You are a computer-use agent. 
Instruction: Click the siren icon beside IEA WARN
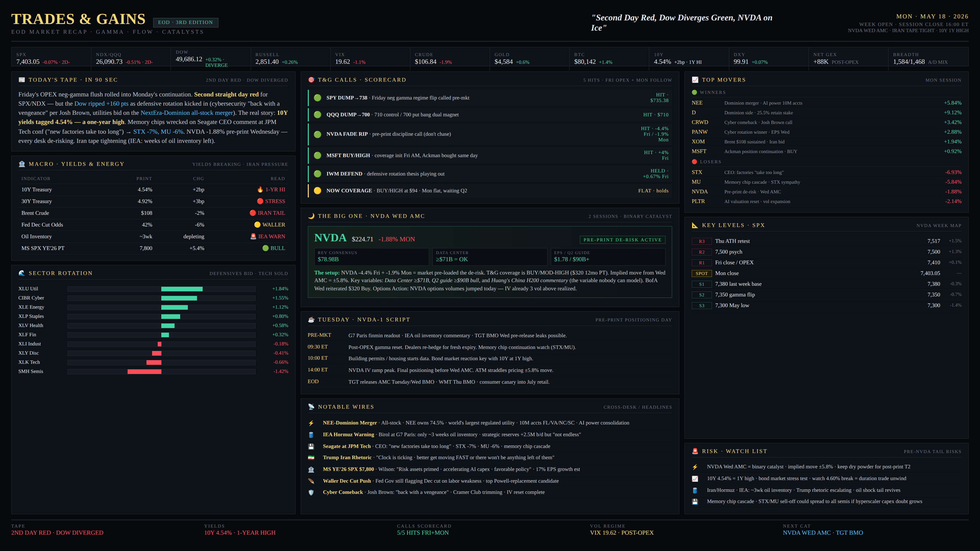click(x=253, y=236)
